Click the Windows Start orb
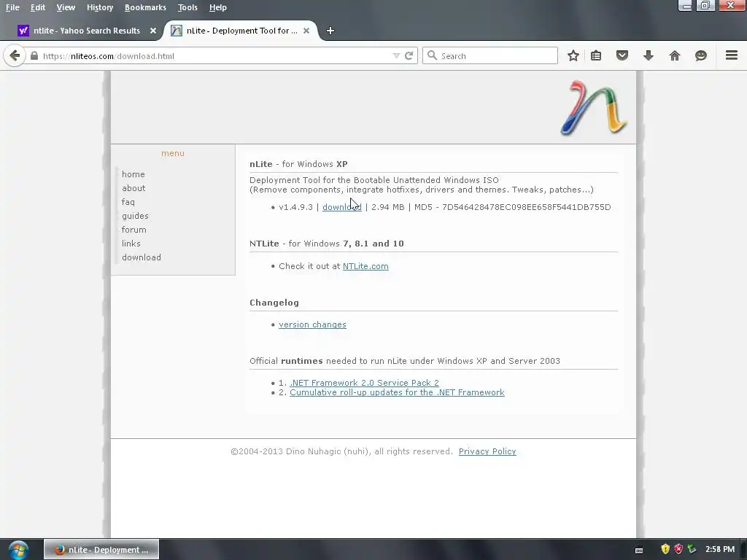Viewport: 747px width, 560px height. [x=18, y=550]
